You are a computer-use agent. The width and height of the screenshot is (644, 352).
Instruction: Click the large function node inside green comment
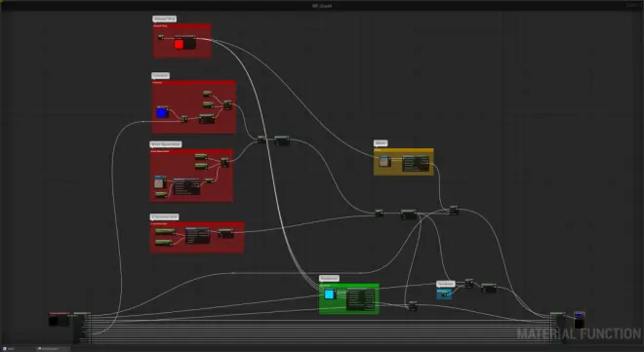(361, 299)
